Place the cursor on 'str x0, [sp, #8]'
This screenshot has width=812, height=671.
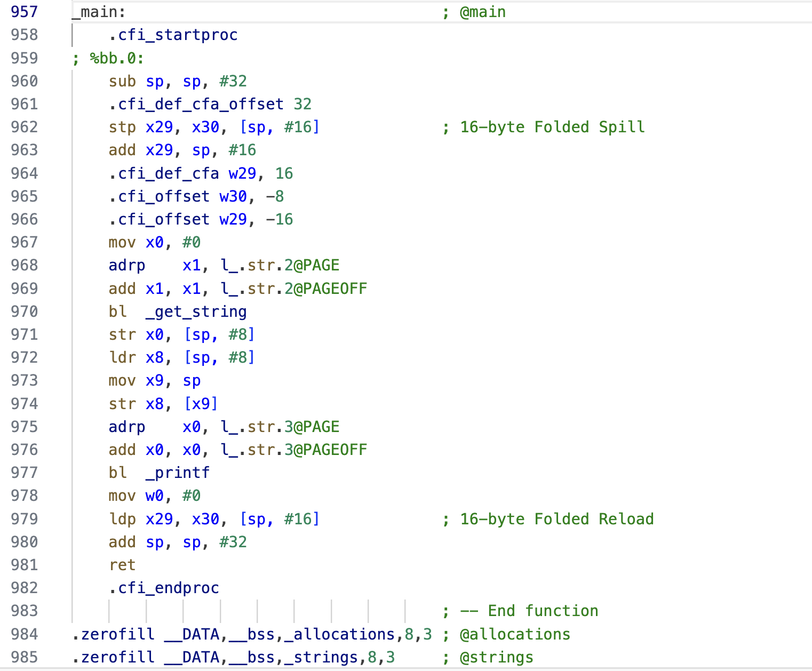click(x=182, y=334)
